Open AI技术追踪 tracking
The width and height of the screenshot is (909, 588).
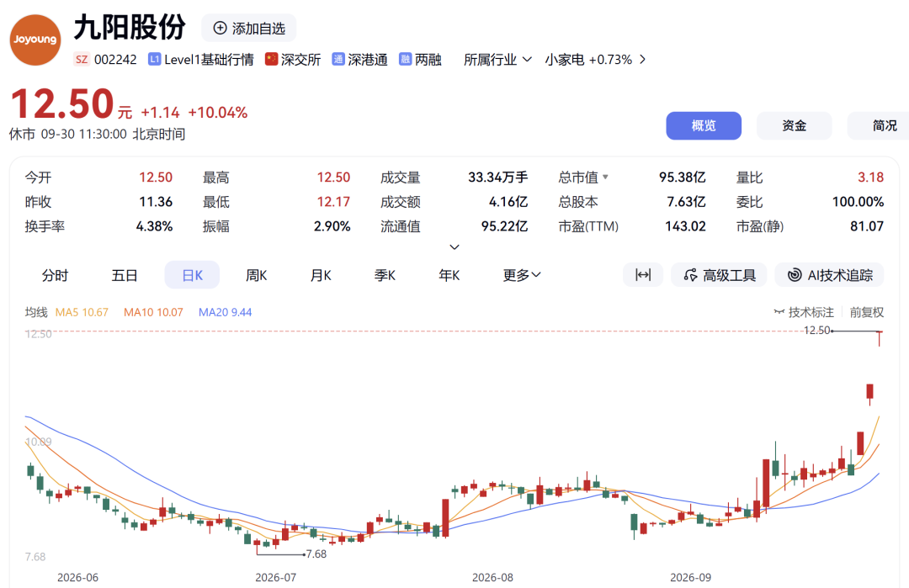point(830,274)
